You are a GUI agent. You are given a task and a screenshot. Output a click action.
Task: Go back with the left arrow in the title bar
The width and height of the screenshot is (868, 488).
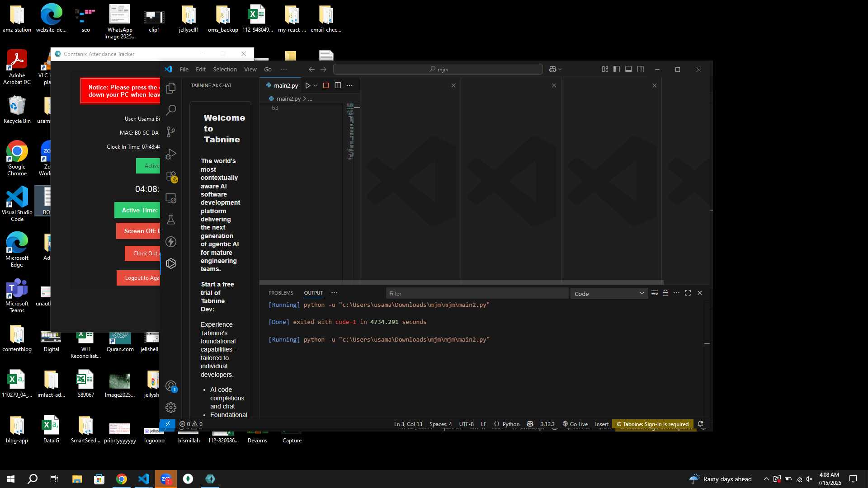(x=311, y=69)
